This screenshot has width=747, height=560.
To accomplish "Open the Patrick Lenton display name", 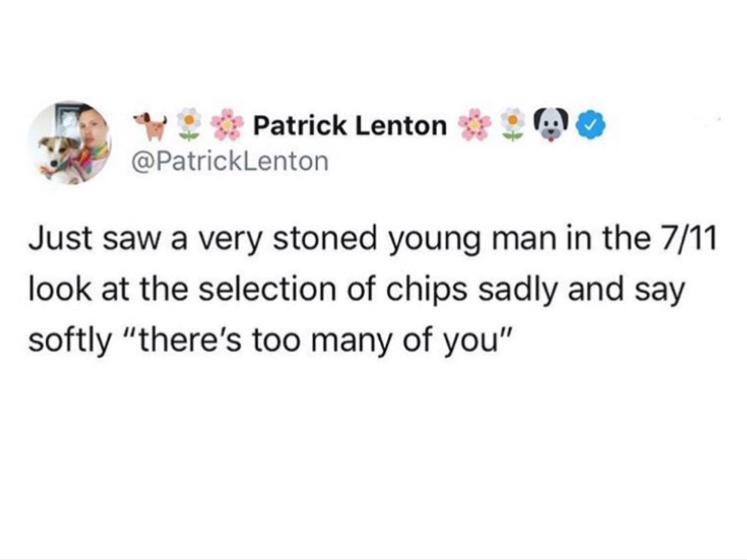I will [350, 126].
